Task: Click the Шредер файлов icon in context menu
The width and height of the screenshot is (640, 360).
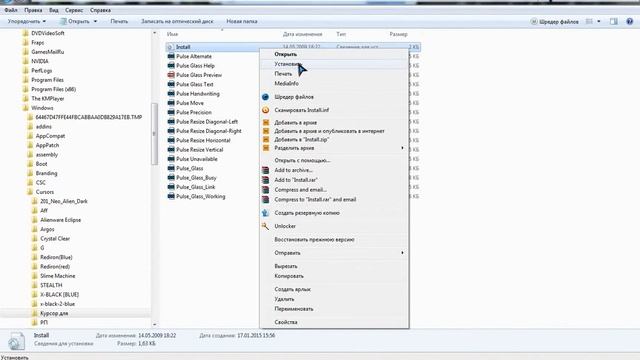Action: coord(265,97)
